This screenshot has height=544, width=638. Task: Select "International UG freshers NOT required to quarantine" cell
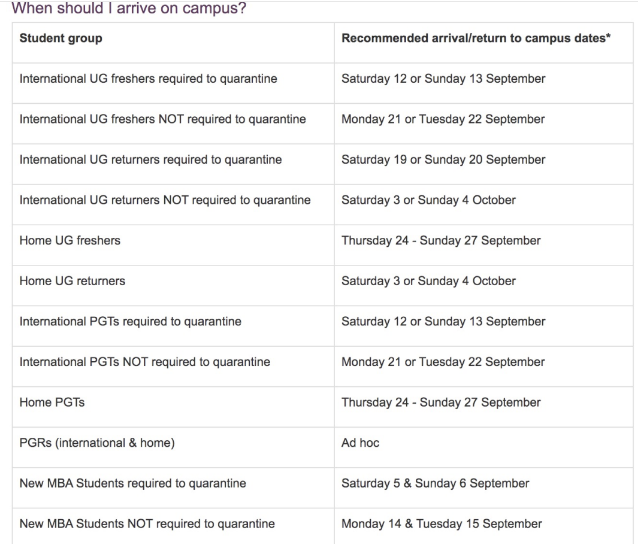(x=163, y=119)
